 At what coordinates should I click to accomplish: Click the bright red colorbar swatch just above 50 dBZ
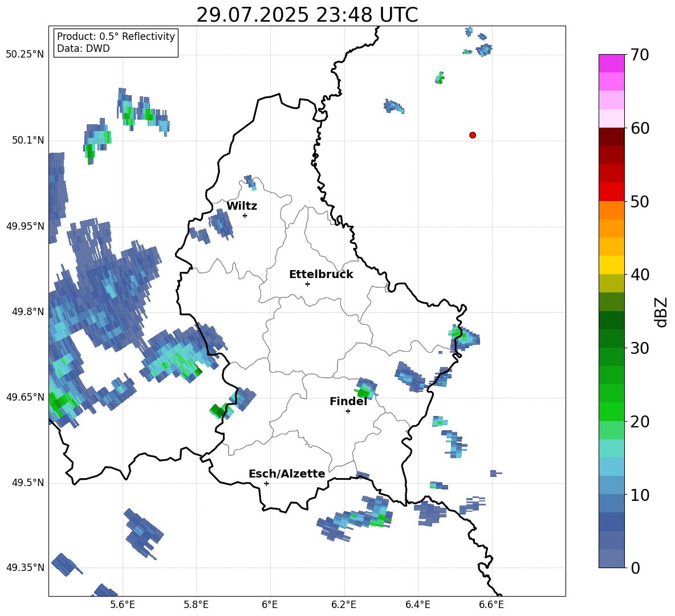[x=611, y=192]
